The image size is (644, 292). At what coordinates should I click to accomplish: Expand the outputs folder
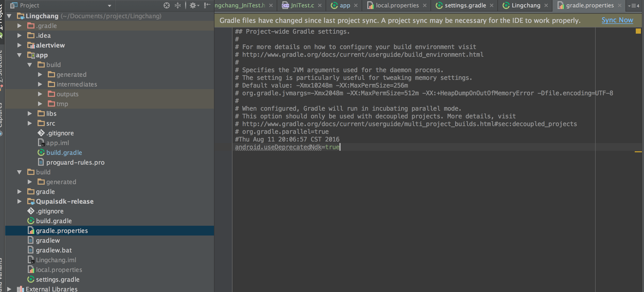point(40,94)
